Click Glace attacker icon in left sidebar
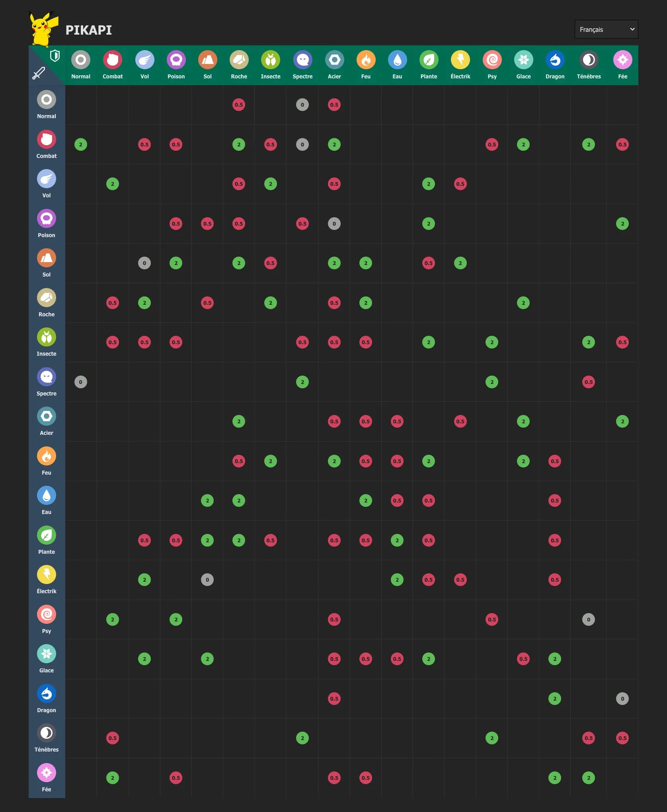667x812 pixels. [47, 654]
